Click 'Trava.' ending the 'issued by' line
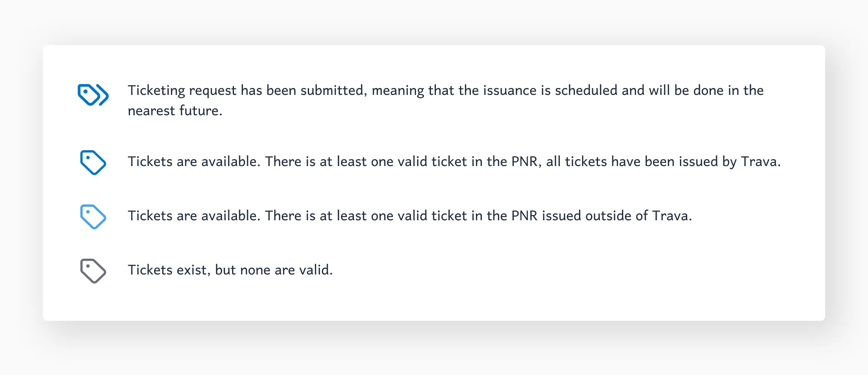The height and width of the screenshot is (375, 868). [x=761, y=162]
